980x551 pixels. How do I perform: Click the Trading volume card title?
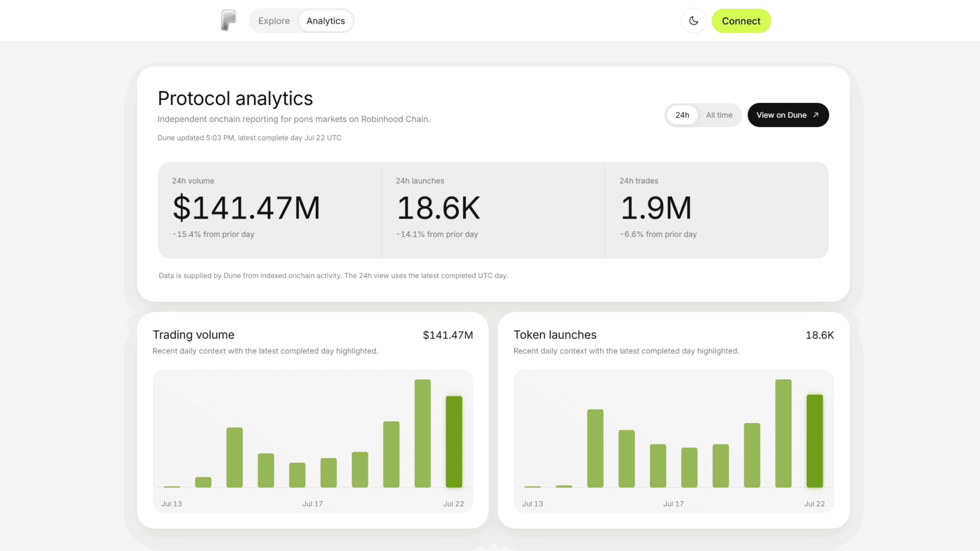194,335
